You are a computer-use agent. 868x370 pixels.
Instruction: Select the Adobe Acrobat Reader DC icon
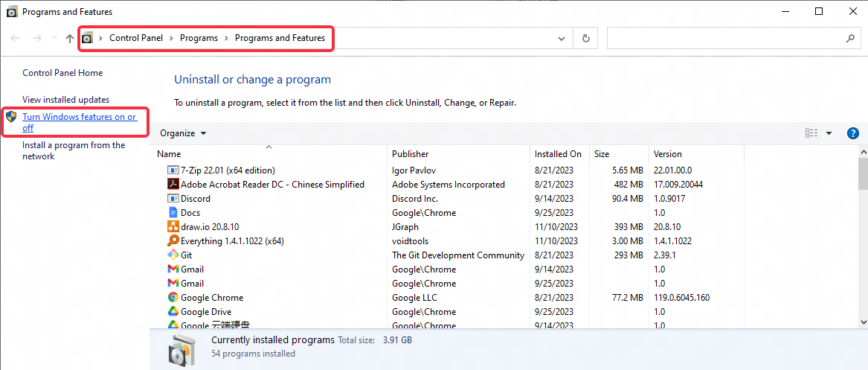pos(173,185)
